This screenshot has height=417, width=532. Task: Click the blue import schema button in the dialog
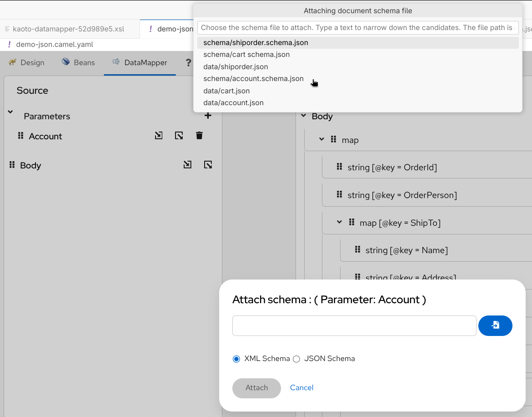point(495,325)
